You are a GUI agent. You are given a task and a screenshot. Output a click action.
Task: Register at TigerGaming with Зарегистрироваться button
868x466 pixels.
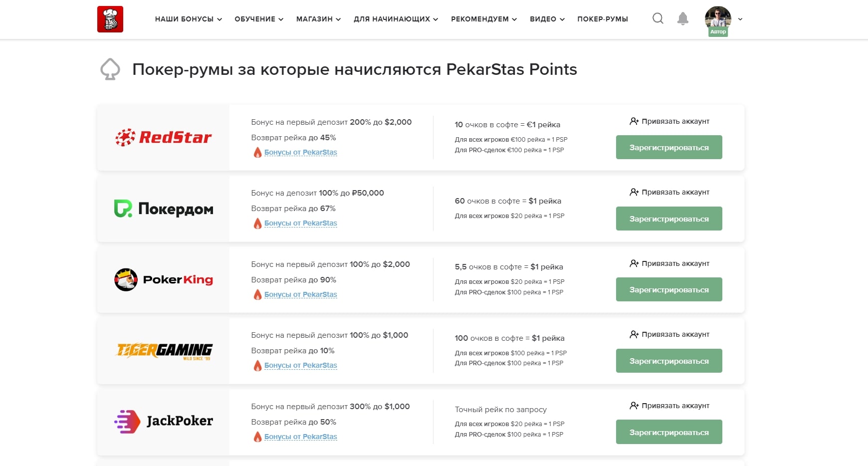[x=669, y=361]
